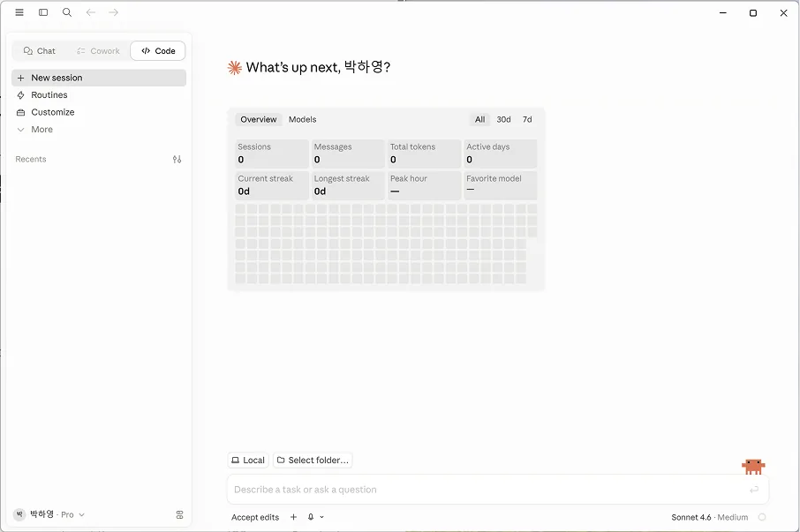
Task: Click the bottom-left sidebar layout icon
Action: (179, 514)
